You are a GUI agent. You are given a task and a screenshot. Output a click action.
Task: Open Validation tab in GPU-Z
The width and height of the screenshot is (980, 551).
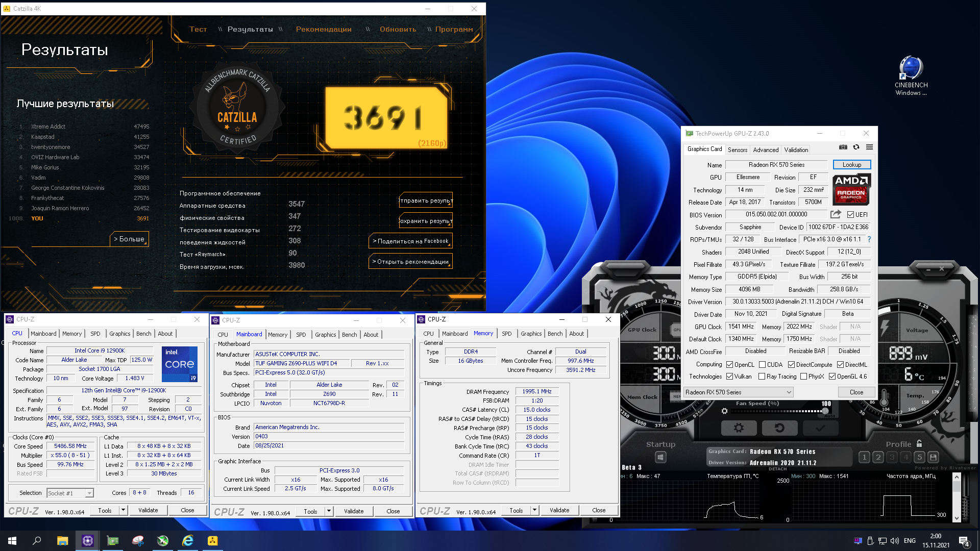pos(796,149)
